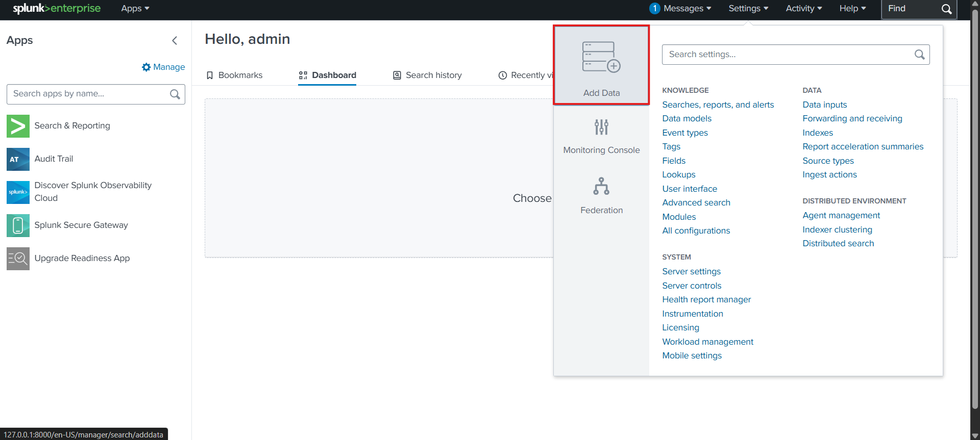
Task: Open the Tags settings link
Action: (671, 146)
